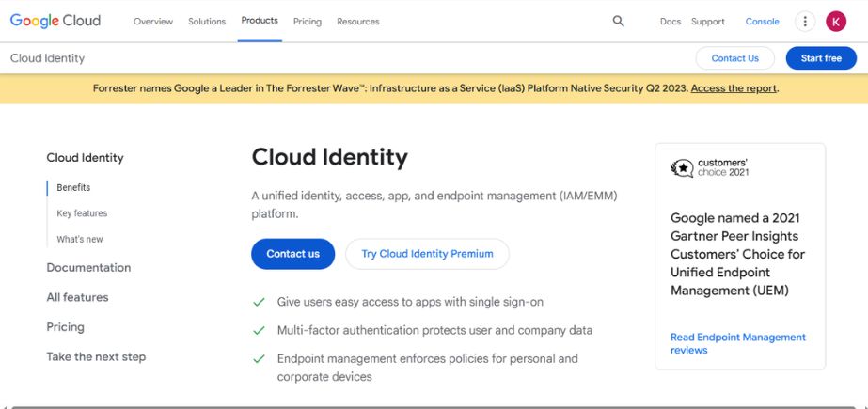Screen dimensions: 868x409
Task: Click 'Multi-factor authentication protects' bullet text
Action: tap(434, 330)
